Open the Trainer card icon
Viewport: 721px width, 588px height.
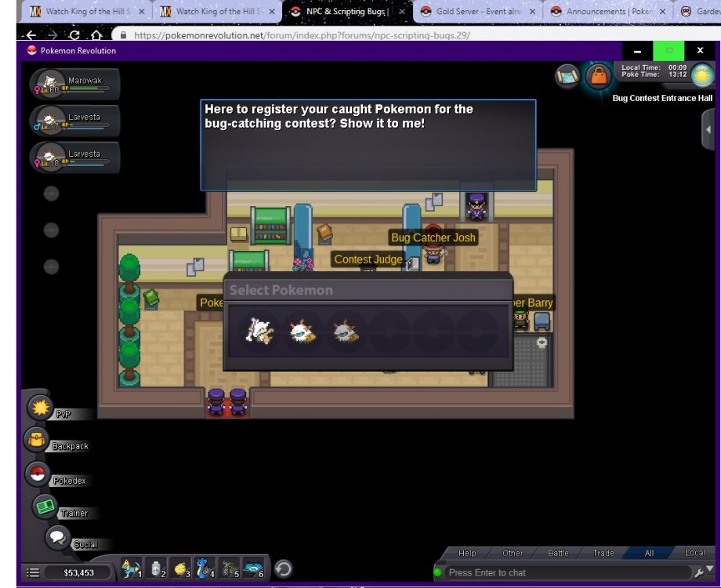coord(45,506)
